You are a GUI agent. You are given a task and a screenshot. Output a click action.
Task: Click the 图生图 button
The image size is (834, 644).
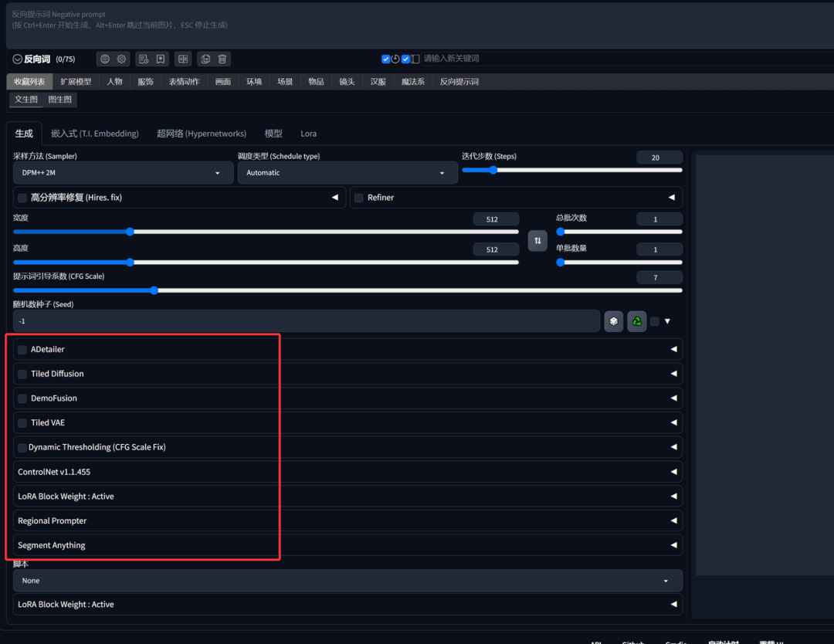pos(59,100)
